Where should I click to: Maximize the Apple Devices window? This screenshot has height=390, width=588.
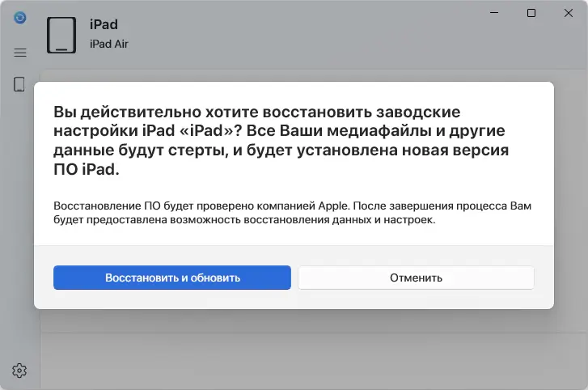531,13
